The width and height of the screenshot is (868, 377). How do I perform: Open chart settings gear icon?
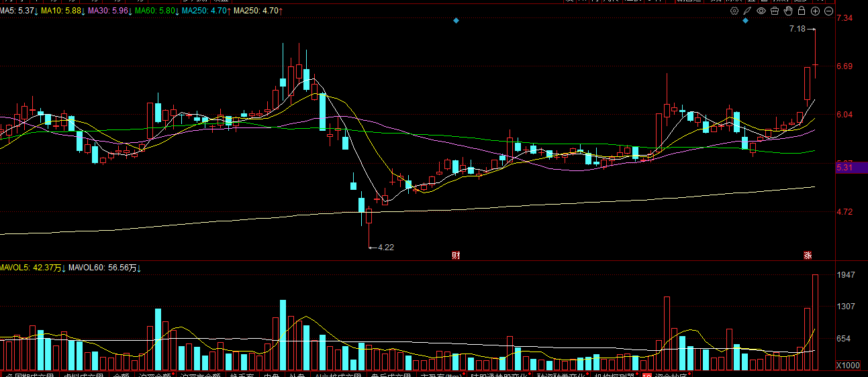tap(734, 11)
